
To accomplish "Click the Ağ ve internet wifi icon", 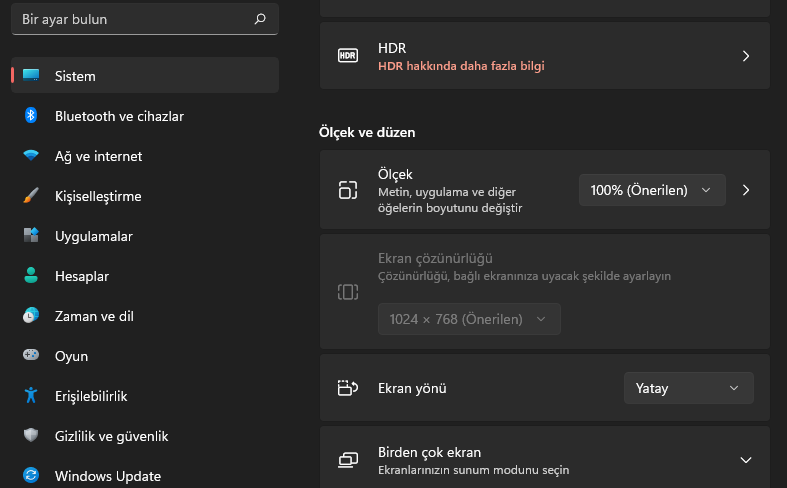I will 31,156.
